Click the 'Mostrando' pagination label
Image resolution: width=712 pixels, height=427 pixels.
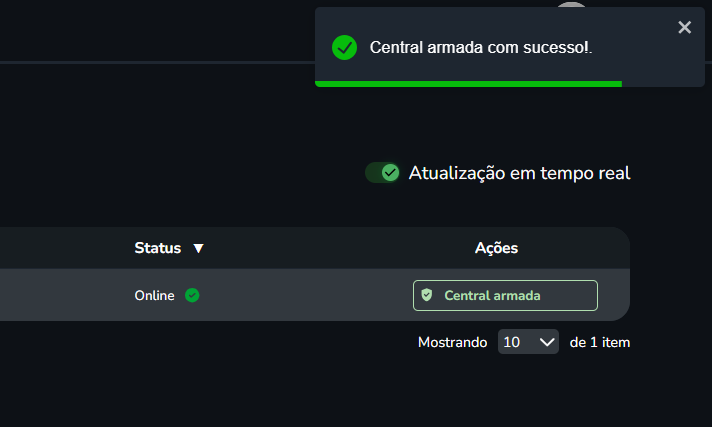(x=453, y=342)
